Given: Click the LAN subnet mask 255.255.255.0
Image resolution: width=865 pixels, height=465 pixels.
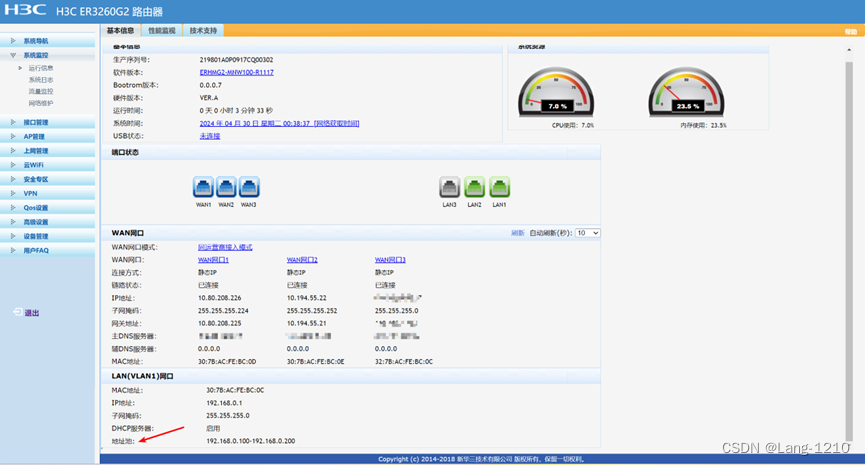Looking at the screenshot, I should point(228,415).
